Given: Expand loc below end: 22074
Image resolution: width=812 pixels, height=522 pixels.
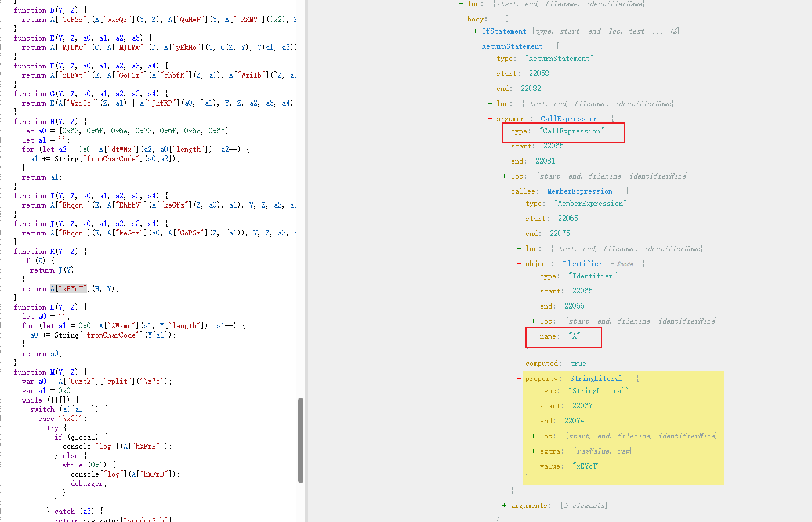Looking at the screenshot, I should click(533, 436).
